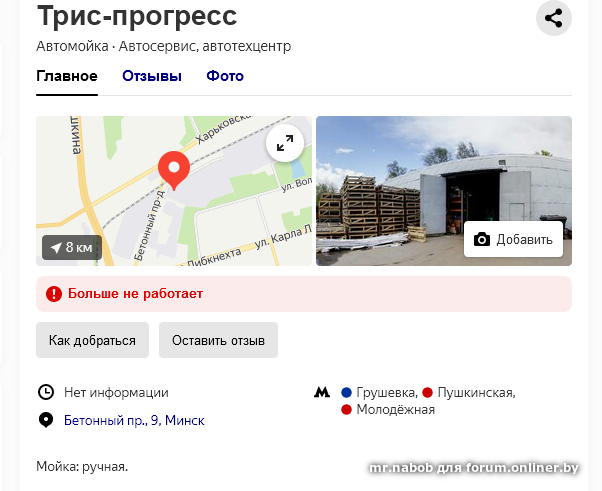This screenshot has width=602, height=491.
Task: Expand the map to fullscreen
Action: coord(285,143)
